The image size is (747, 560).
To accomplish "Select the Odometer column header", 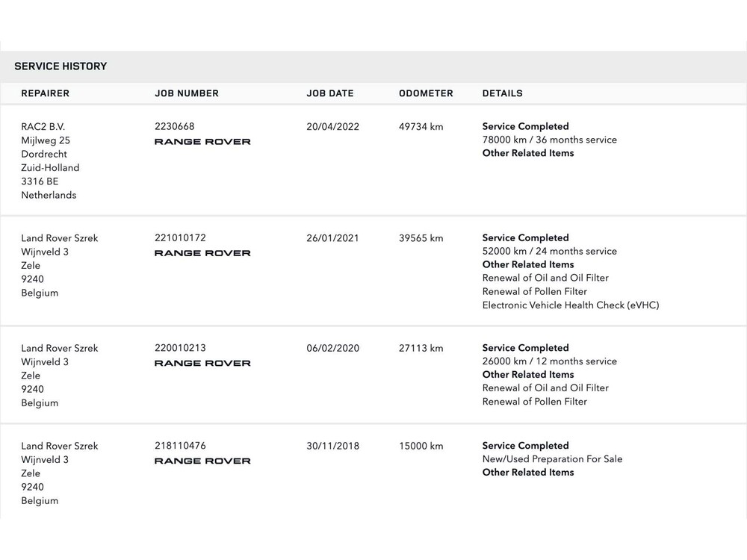I will (x=426, y=93).
